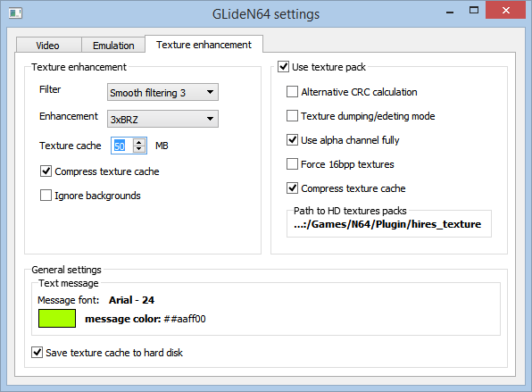This screenshot has height=392, width=532.
Task: Open the Video tab
Action: [x=48, y=46]
